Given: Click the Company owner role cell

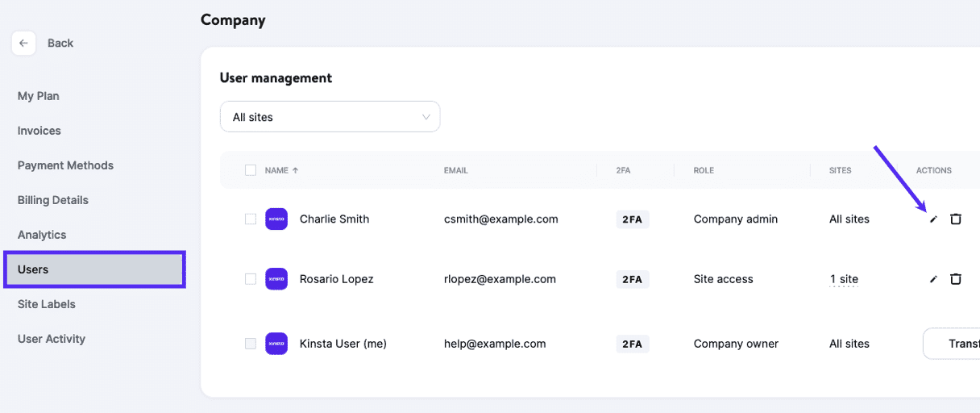Looking at the screenshot, I should pyautogui.click(x=736, y=344).
